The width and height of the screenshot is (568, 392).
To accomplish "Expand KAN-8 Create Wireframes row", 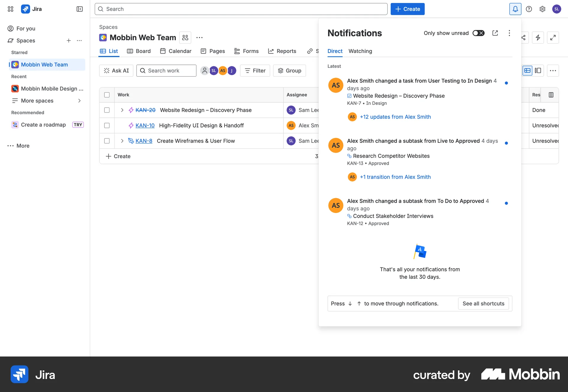I will (x=122, y=141).
